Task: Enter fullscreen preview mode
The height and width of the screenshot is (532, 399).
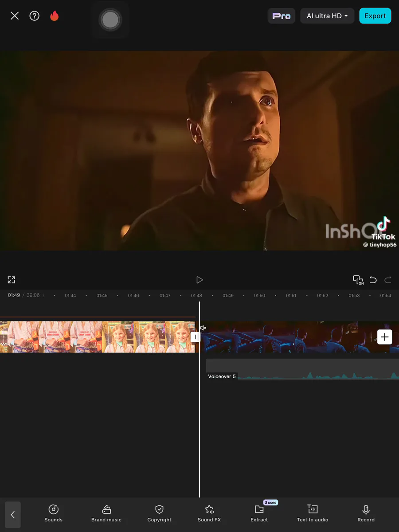Action: click(12, 280)
